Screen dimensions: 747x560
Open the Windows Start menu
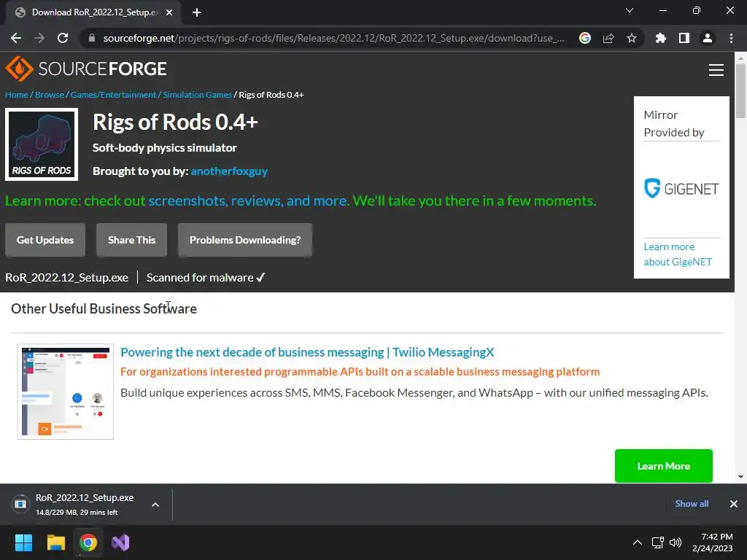click(23, 542)
